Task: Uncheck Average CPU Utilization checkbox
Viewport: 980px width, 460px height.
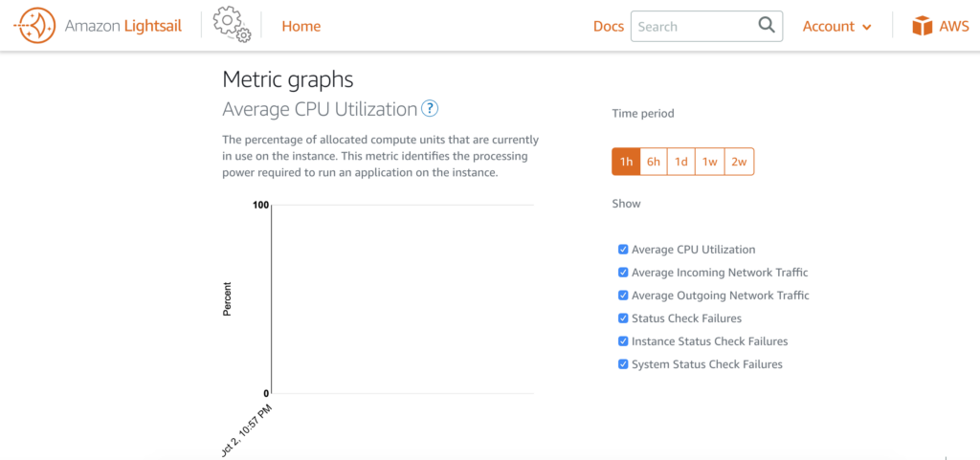Action: click(x=623, y=249)
